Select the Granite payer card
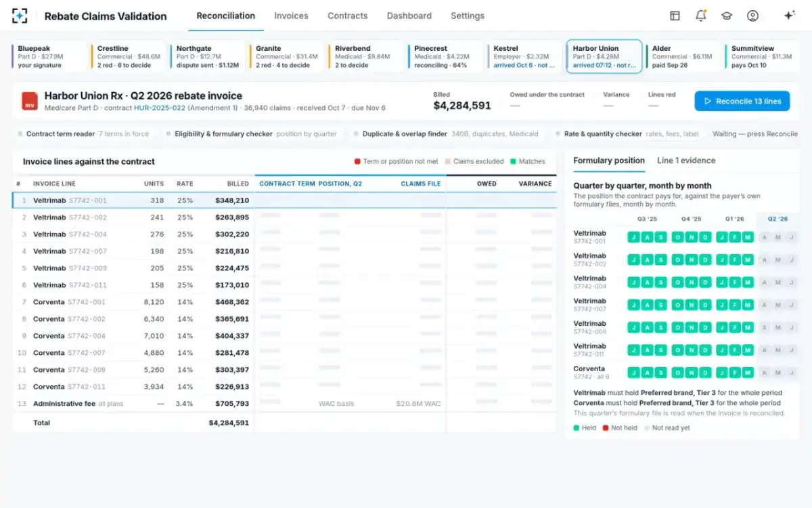Viewport: 812px width, 508px height. tap(287, 57)
